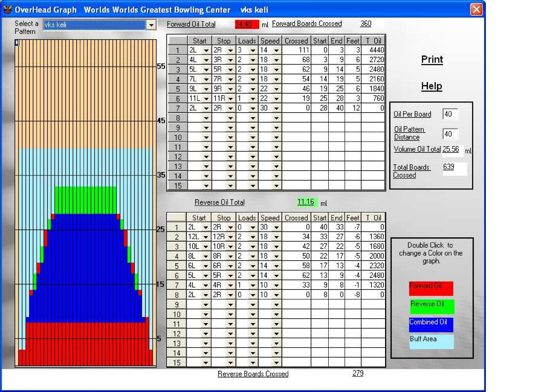Screen dimensions: 555x392
Task: Click the Forward Oil red swatch
Action: (x=431, y=289)
